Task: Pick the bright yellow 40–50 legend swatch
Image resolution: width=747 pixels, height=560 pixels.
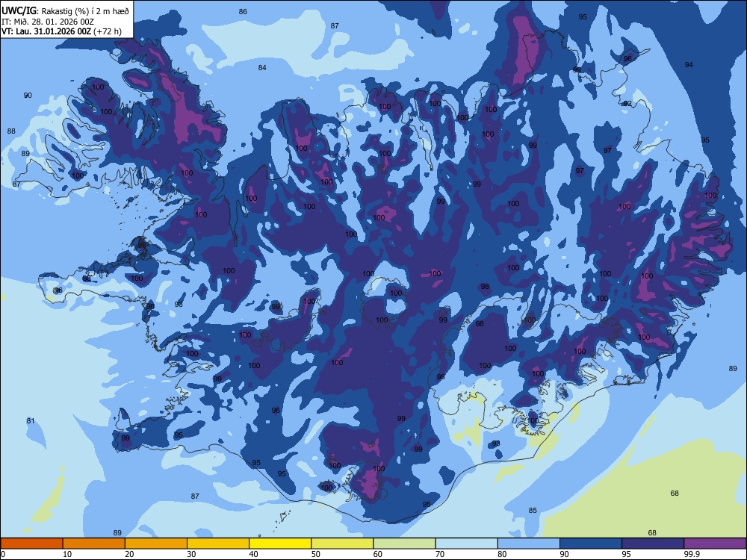Action: coord(280,544)
